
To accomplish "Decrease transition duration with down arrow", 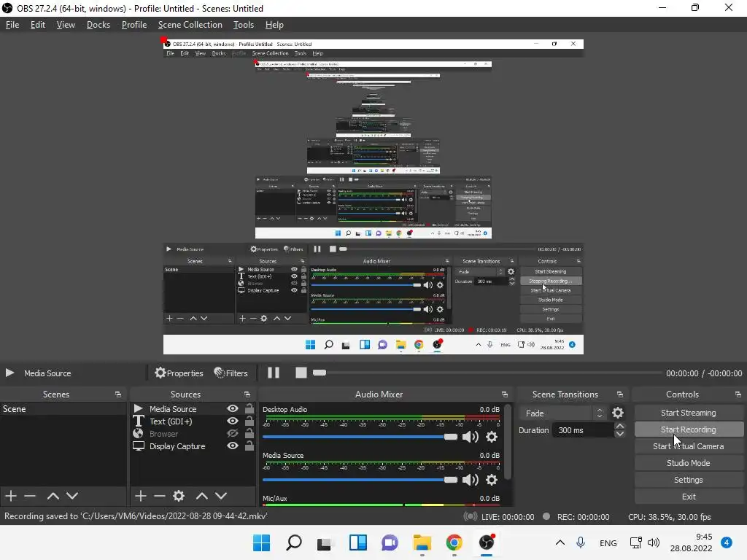I will (x=620, y=434).
